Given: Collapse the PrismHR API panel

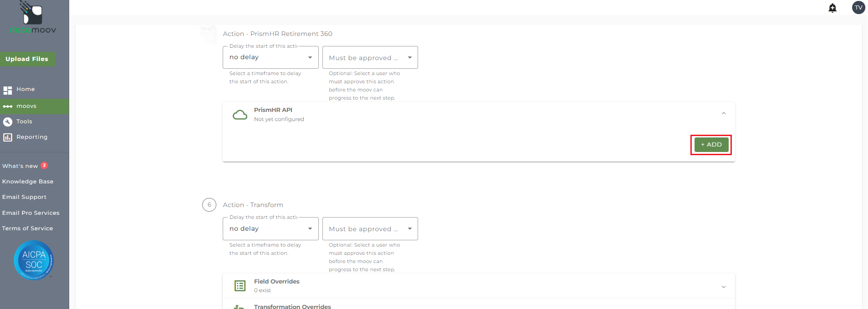Looking at the screenshot, I should (x=724, y=114).
